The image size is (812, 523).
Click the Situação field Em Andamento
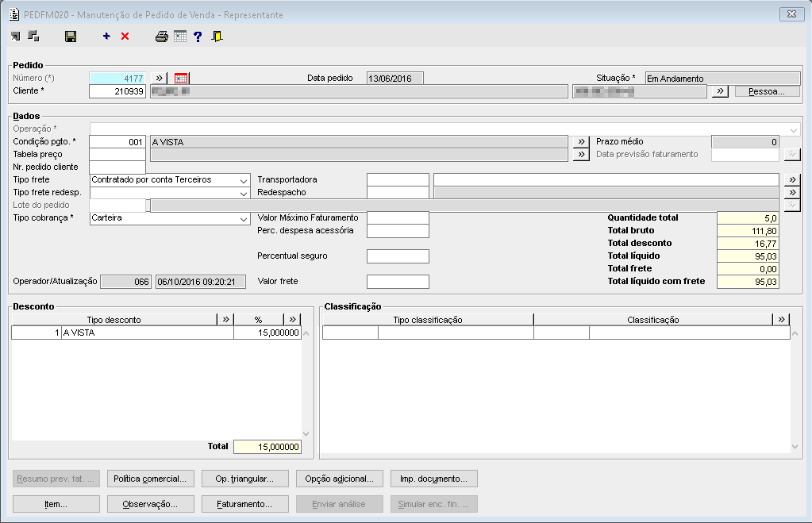(722, 79)
